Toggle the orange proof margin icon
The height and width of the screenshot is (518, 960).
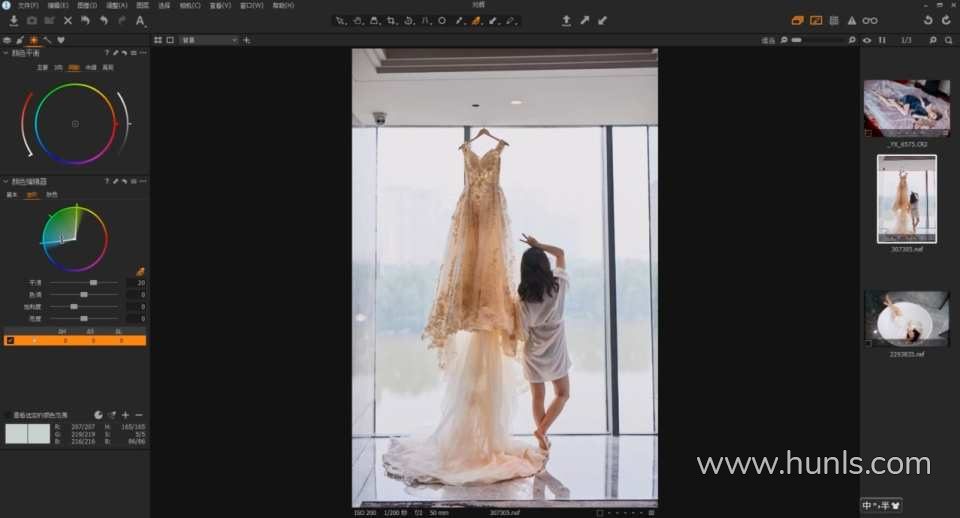816,21
